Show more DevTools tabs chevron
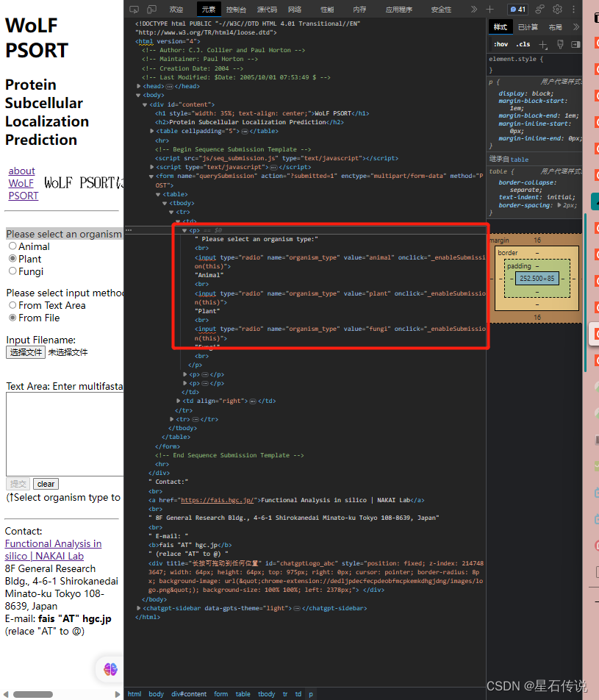This screenshot has width=599, height=700. [474, 10]
